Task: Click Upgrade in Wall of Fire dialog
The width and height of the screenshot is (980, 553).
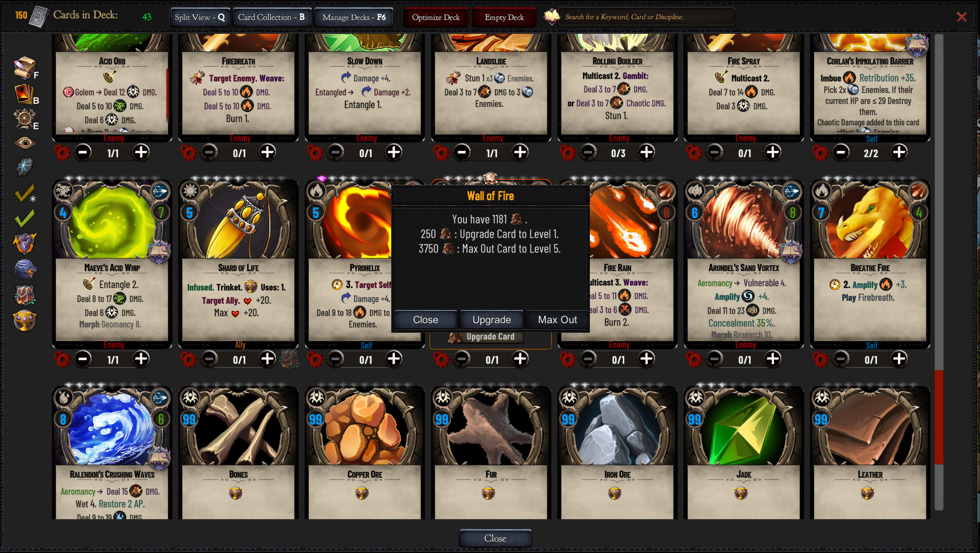Action: (492, 320)
